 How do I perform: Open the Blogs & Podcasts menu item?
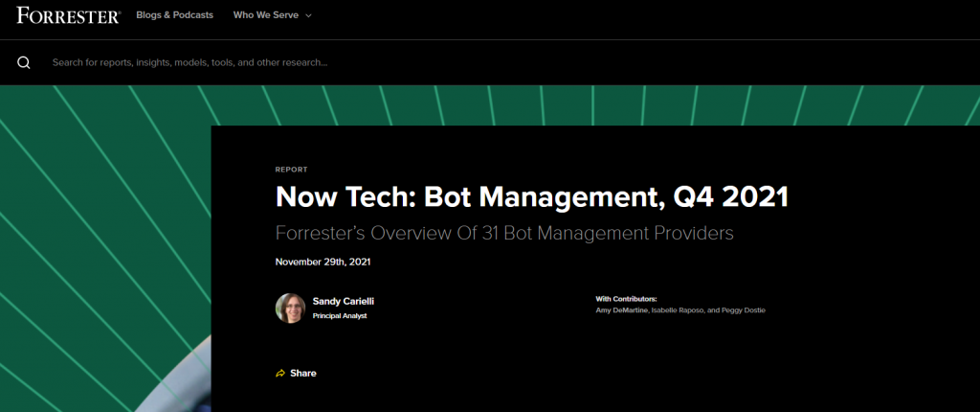click(175, 15)
